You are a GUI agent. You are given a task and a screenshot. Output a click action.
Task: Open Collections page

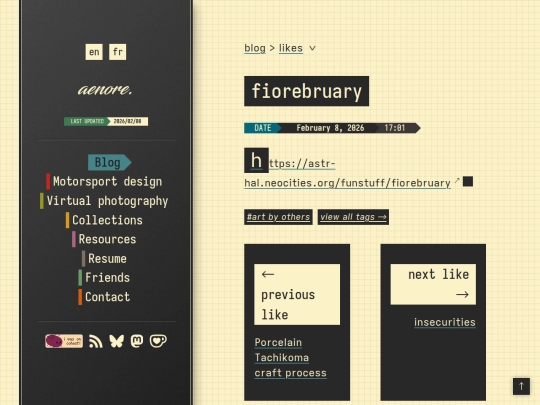[x=104, y=220]
